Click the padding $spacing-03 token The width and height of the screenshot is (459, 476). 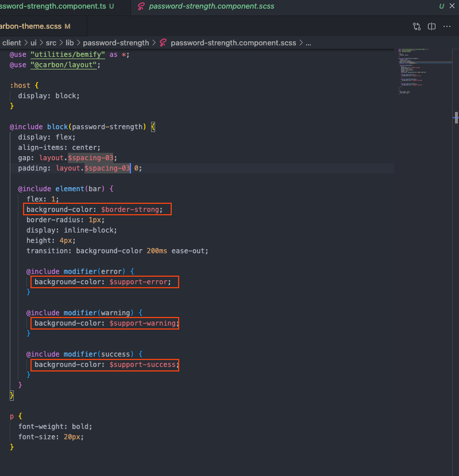107,168
